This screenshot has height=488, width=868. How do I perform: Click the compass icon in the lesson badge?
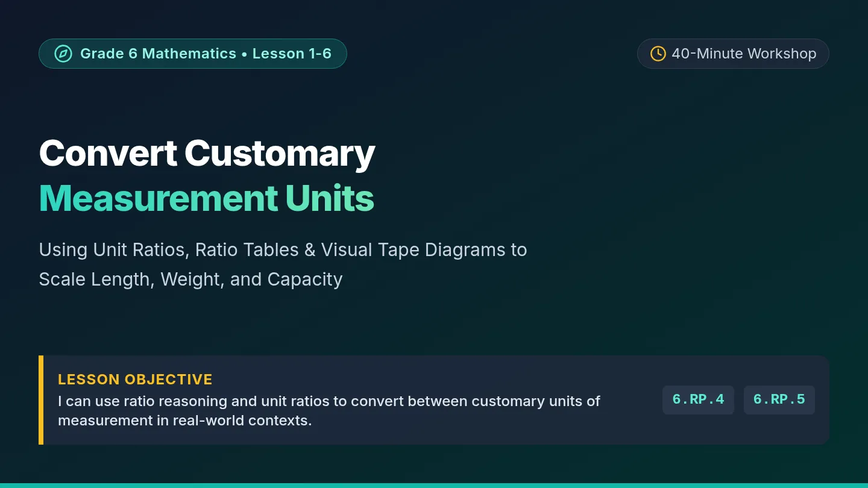(x=63, y=54)
